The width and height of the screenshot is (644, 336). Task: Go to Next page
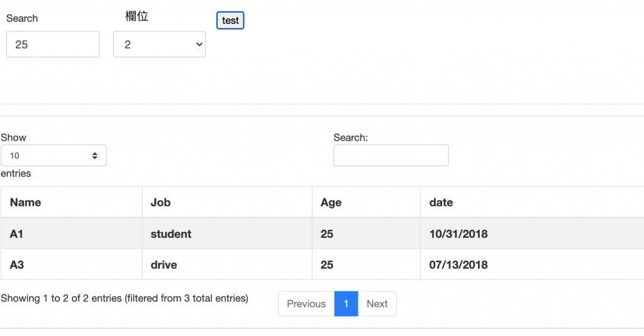[x=377, y=304]
